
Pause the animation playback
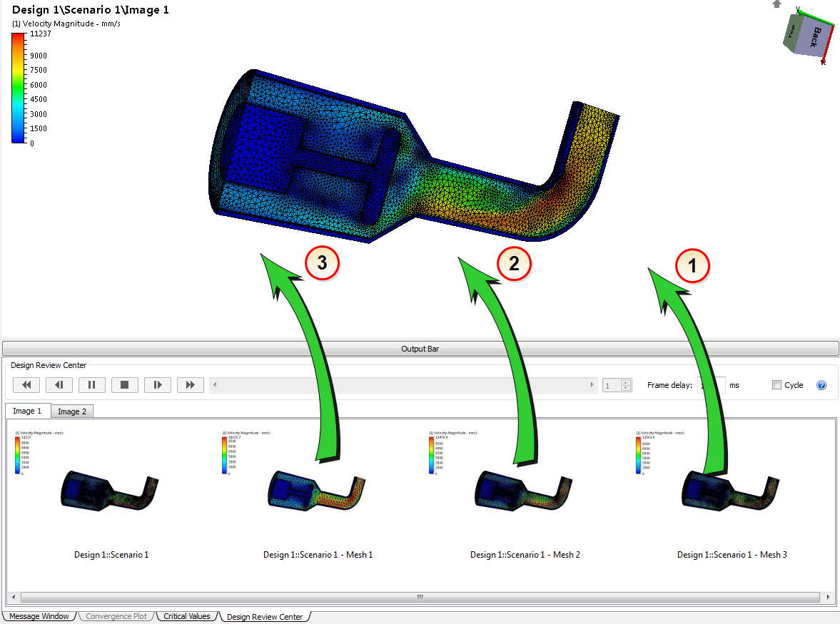click(91, 385)
